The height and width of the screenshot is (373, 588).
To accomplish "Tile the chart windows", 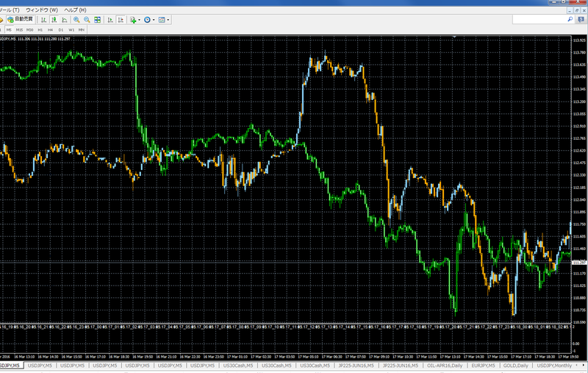I will tap(98, 20).
